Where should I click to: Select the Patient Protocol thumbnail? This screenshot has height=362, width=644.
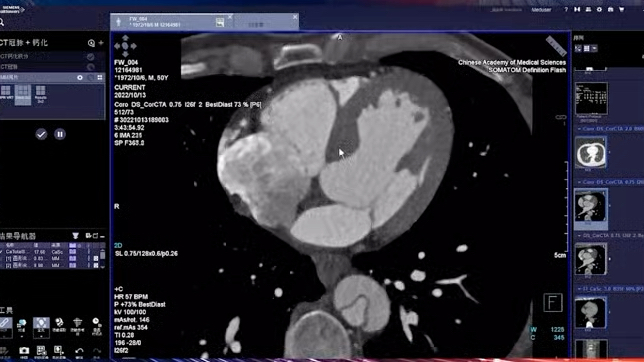click(591, 99)
